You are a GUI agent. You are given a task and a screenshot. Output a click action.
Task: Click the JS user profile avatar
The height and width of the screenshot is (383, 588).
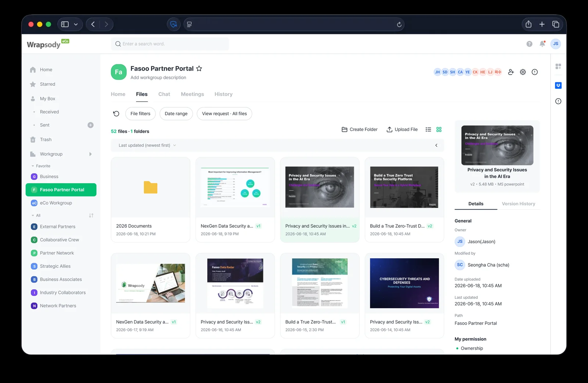556,44
